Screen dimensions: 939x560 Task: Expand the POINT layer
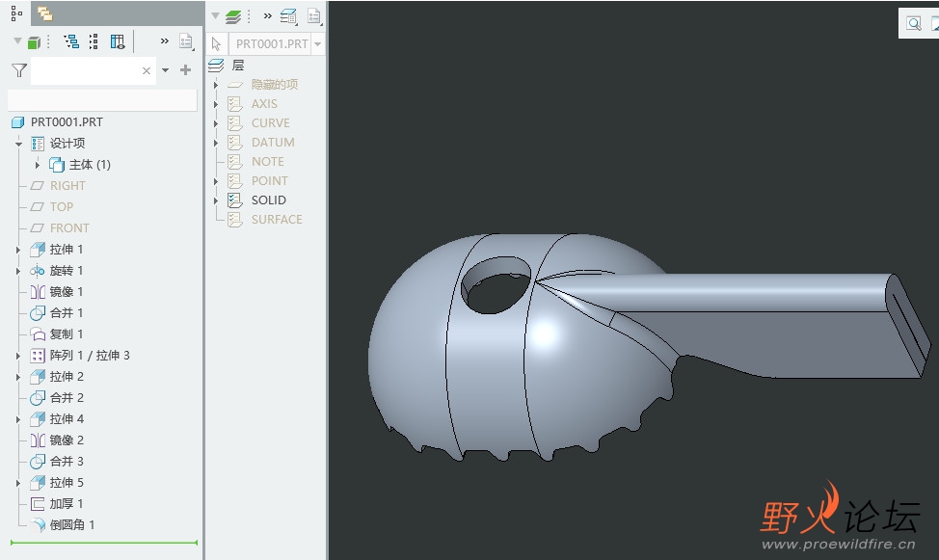(216, 181)
